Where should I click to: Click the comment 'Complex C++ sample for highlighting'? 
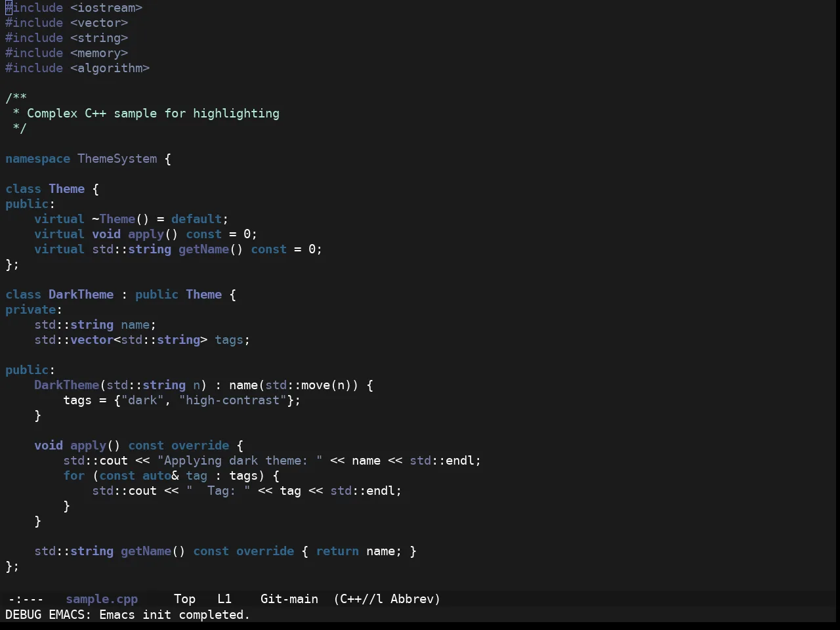click(153, 114)
